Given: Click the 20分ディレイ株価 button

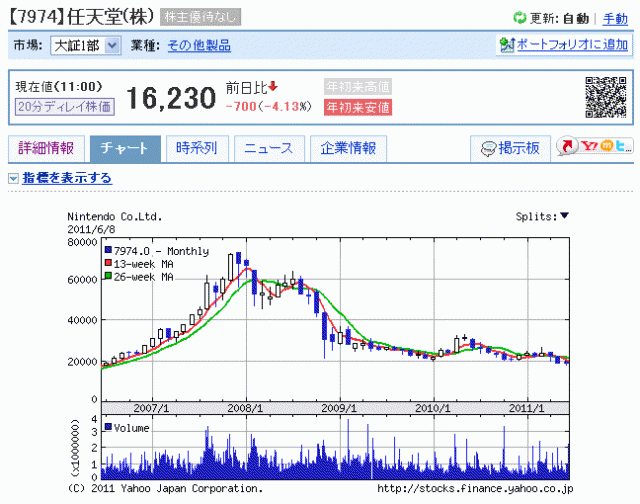Looking at the screenshot, I should (x=64, y=107).
